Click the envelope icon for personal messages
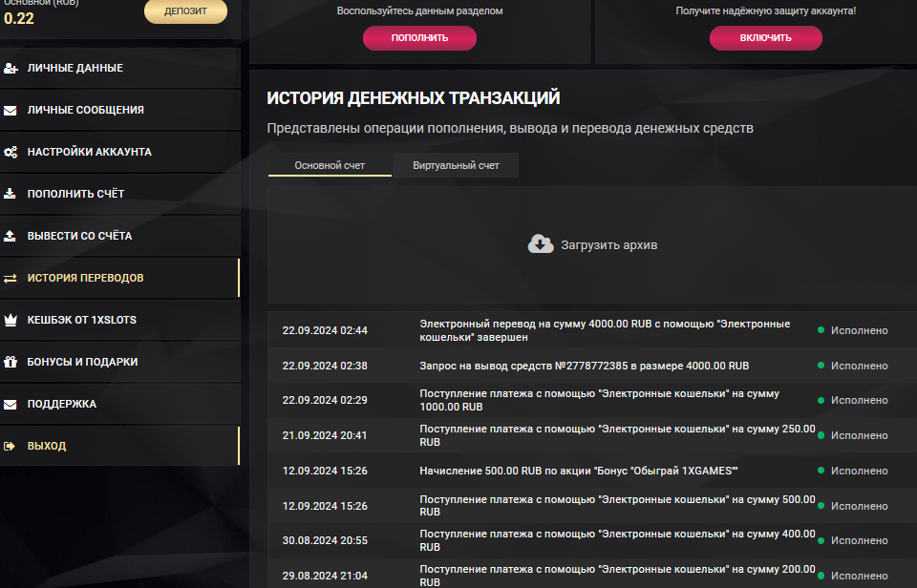917x588 pixels. (x=11, y=111)
